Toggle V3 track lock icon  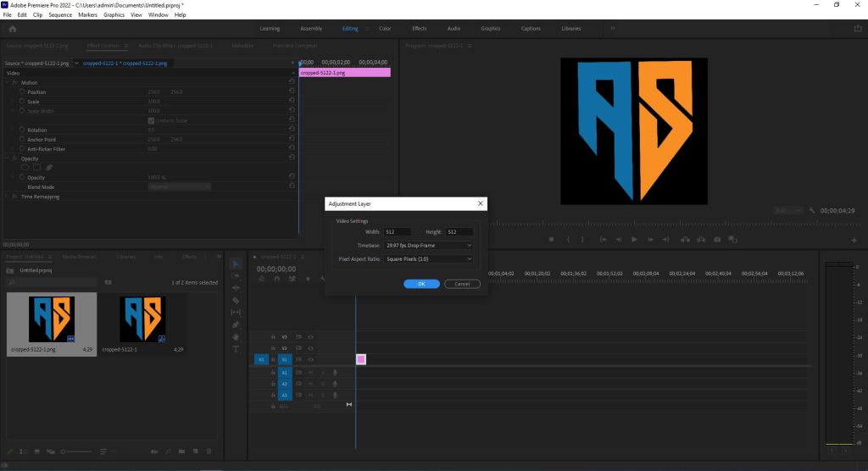pos(273,336)
